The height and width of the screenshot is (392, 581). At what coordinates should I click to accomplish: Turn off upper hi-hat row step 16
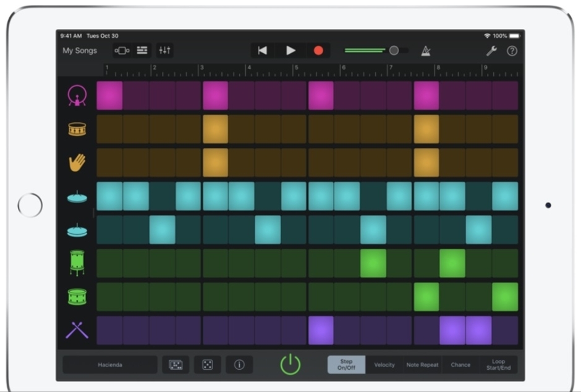(505, 196)
